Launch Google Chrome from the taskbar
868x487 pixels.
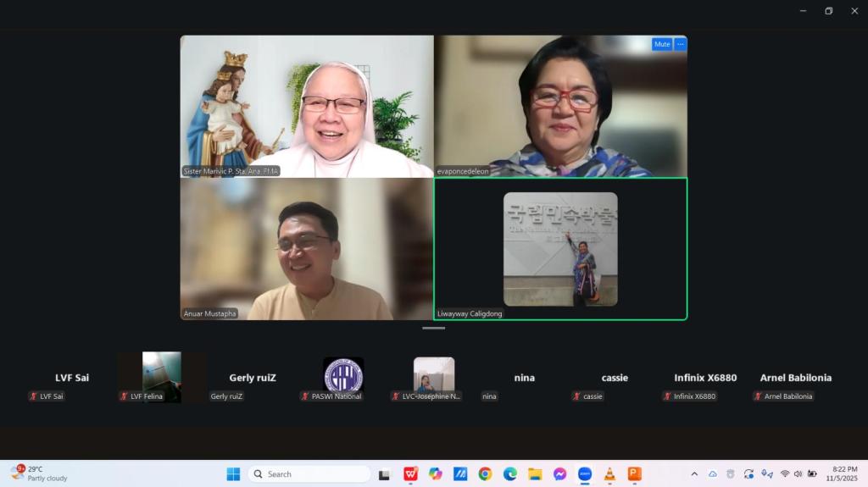tap(485, 474)
